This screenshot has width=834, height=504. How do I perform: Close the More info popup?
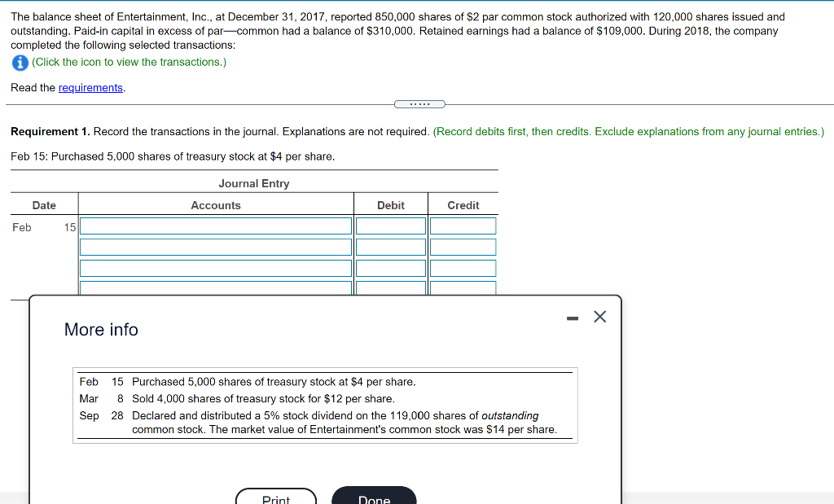click(599, 317)
